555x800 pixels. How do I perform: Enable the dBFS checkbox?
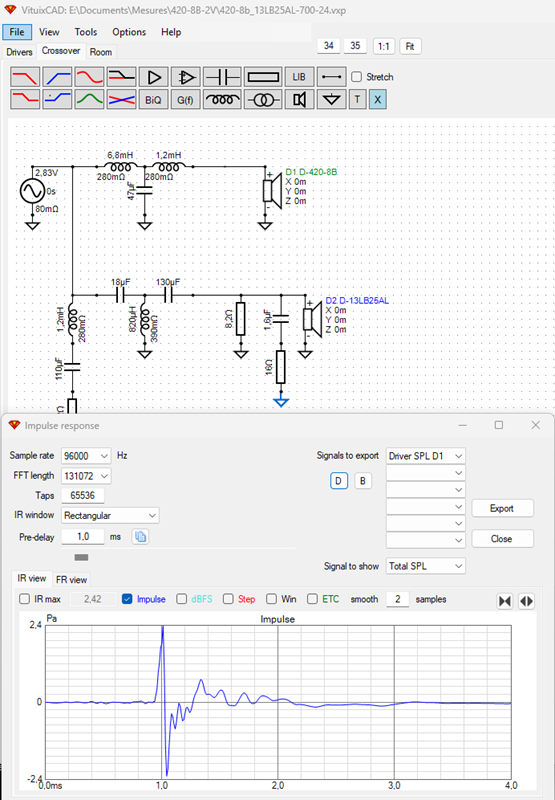click(182, 599)
